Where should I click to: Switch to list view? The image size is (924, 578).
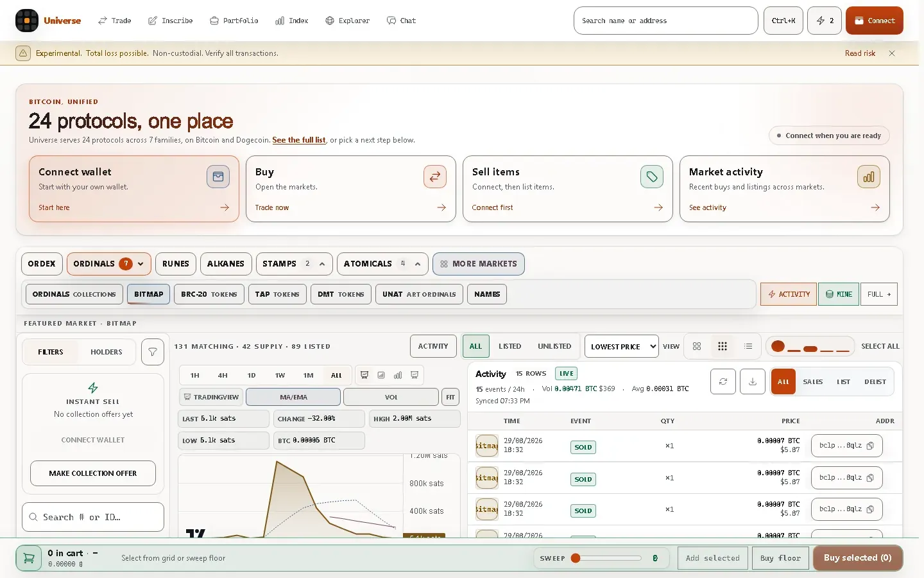(748, 346)
